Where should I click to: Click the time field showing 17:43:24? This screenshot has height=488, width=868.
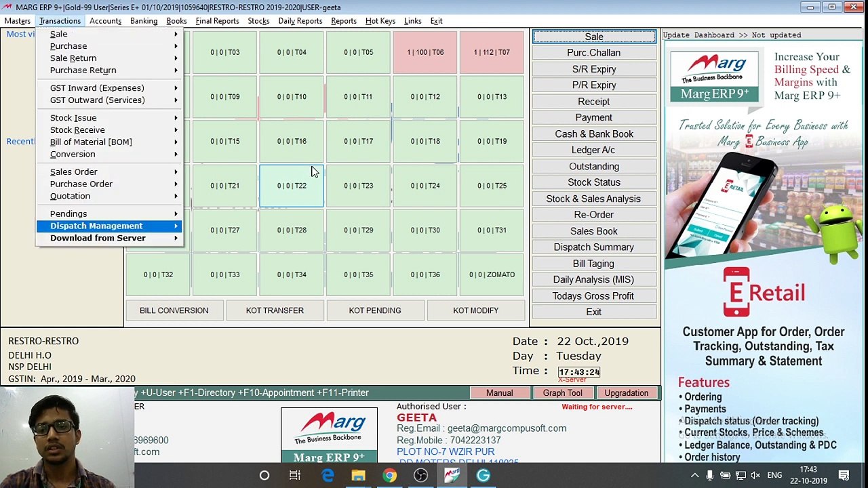(x=579, y=372)
